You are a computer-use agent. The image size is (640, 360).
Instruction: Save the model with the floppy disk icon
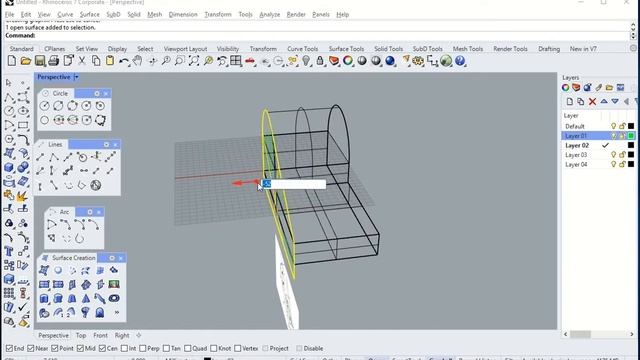(40, 61)
